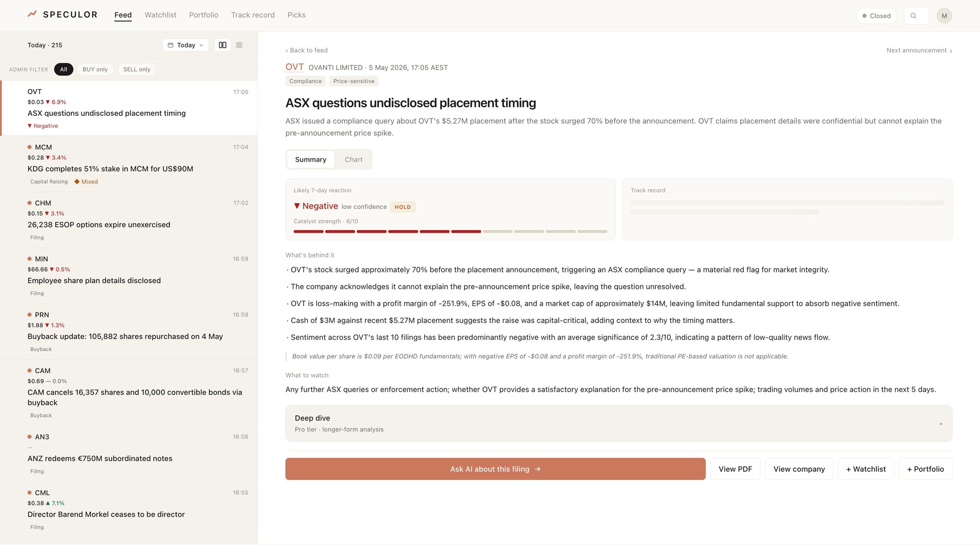Expand the Deep dive section
The width and height of the screenshot is (980, 545).
619,423
